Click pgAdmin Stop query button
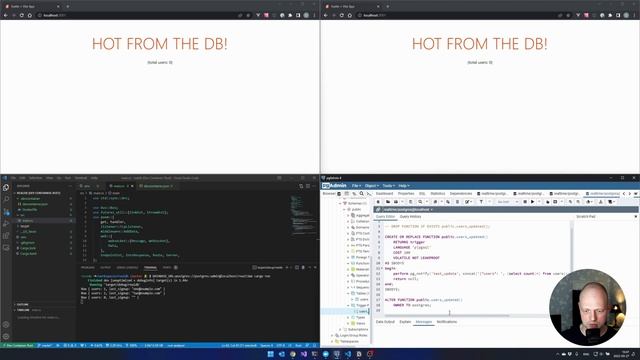Viewport: 640px width, 360px height. 525,202
